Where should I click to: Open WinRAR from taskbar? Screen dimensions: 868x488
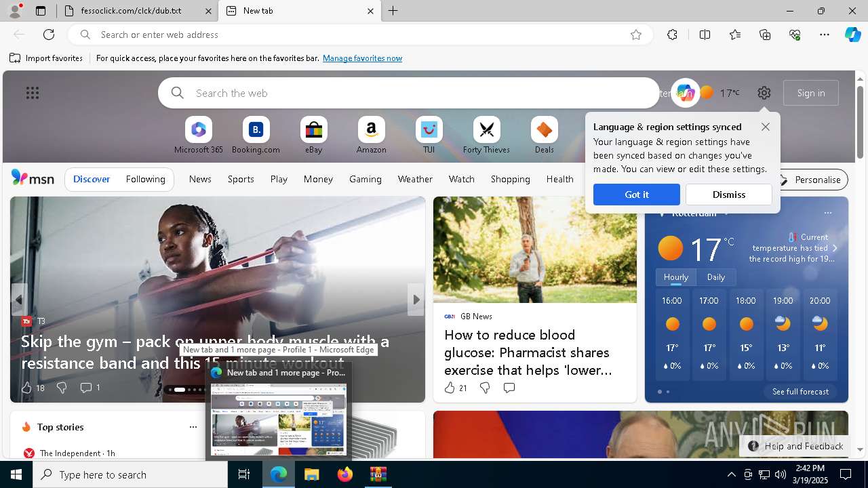pyautogui.click(x=378, y=474)
